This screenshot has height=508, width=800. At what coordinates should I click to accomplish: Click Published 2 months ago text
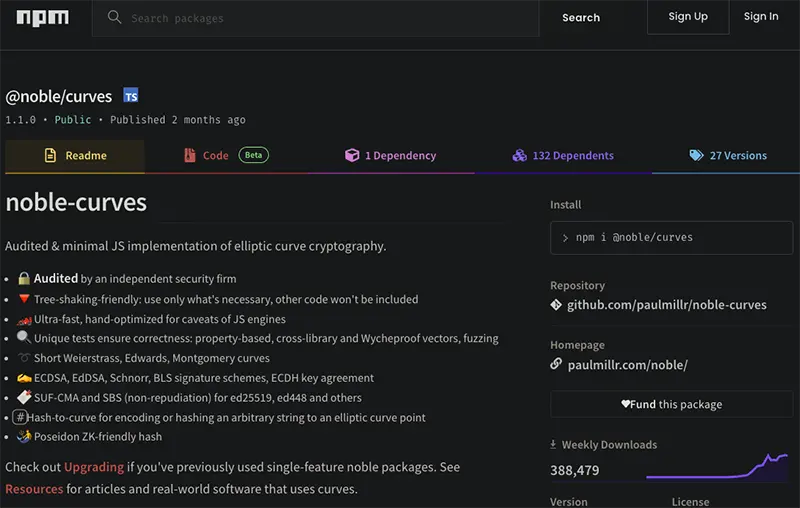click(x=178, y=120)
